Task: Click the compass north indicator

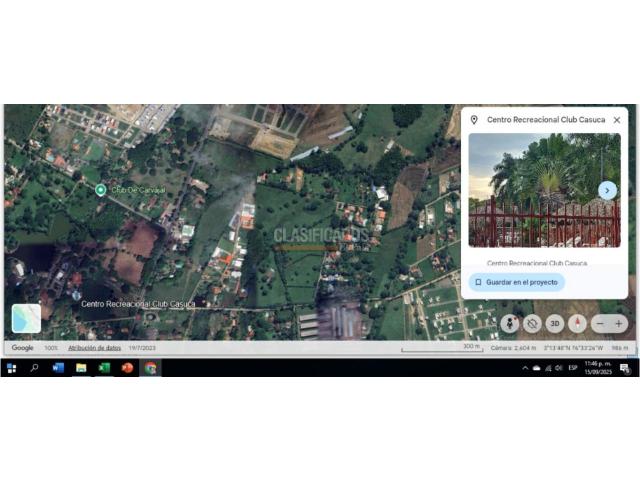Action: pos(577,323)
